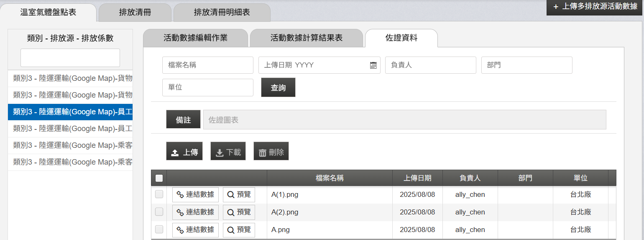Click 連結數據 for A(1).png
Screen dimensions: 644x240
(195, 195)
